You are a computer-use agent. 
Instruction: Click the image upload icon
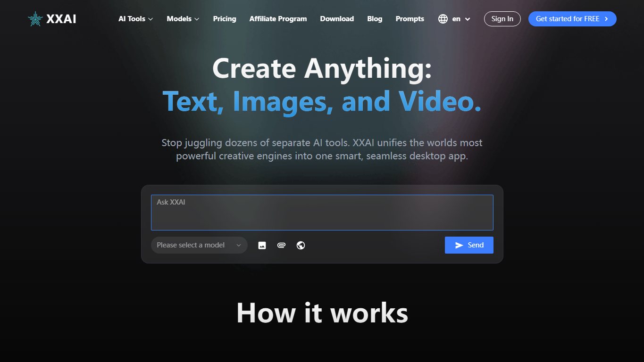(x=262, y=245)
